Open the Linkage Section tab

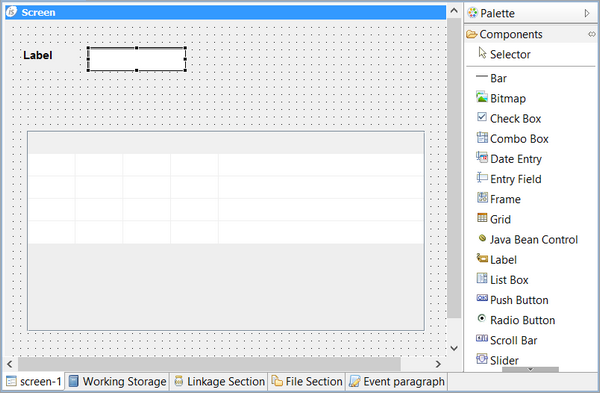click(219, 382)
